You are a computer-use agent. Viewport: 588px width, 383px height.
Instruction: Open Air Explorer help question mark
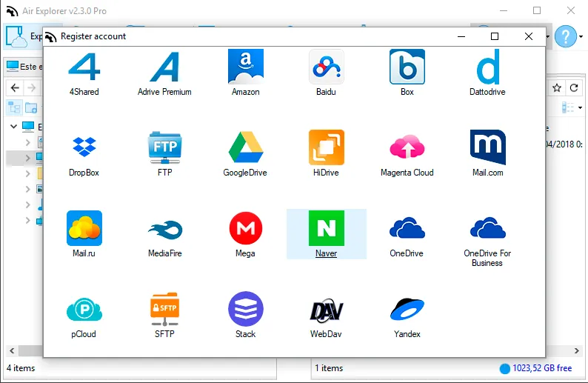coord(566,36)
